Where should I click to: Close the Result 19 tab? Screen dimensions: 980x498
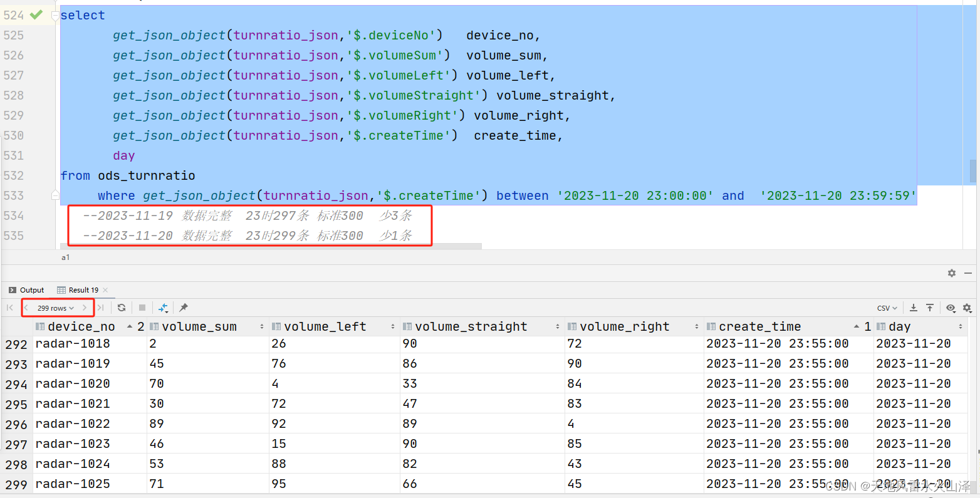pos(105,290)
